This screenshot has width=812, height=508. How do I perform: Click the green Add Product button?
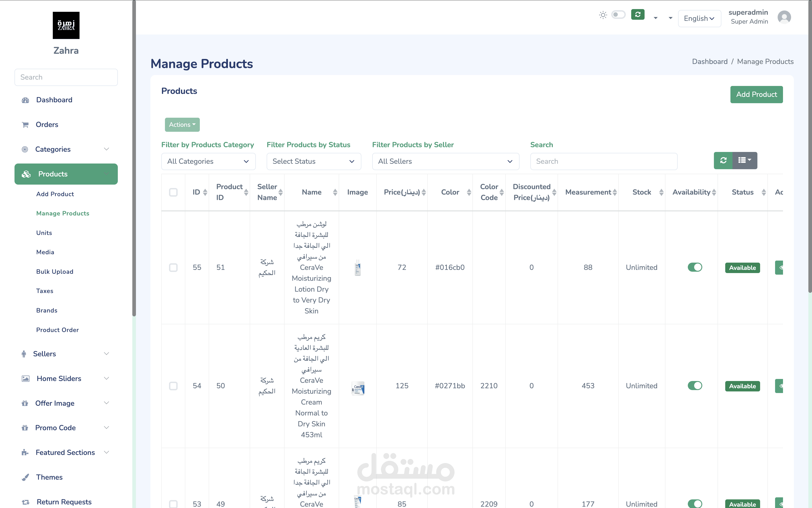756,94
